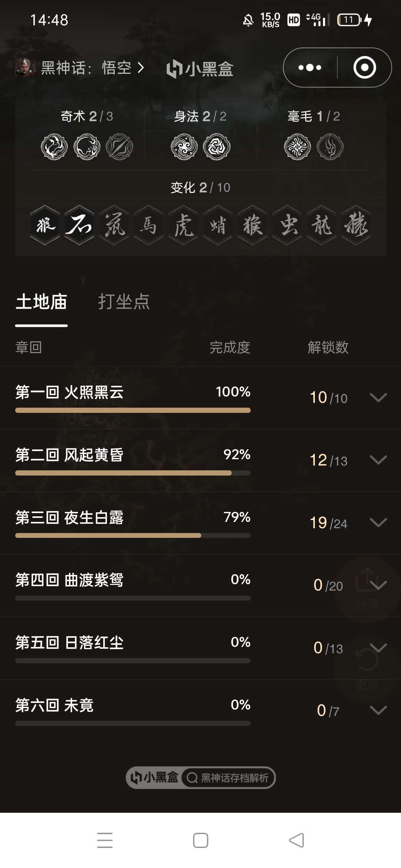The image size is (401, 868).
Task: Tap the wolf transformation hexagon icon
Action: (45, 225)
